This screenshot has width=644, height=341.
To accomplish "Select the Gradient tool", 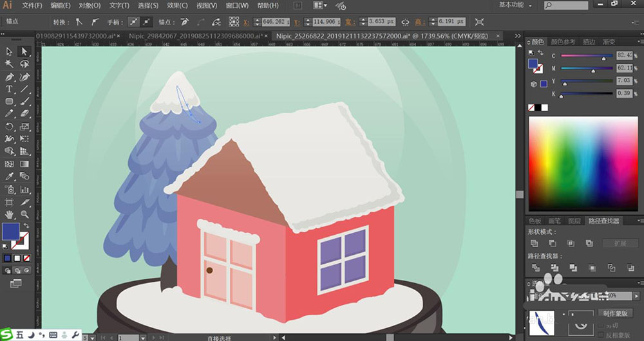I will (24, 164).
